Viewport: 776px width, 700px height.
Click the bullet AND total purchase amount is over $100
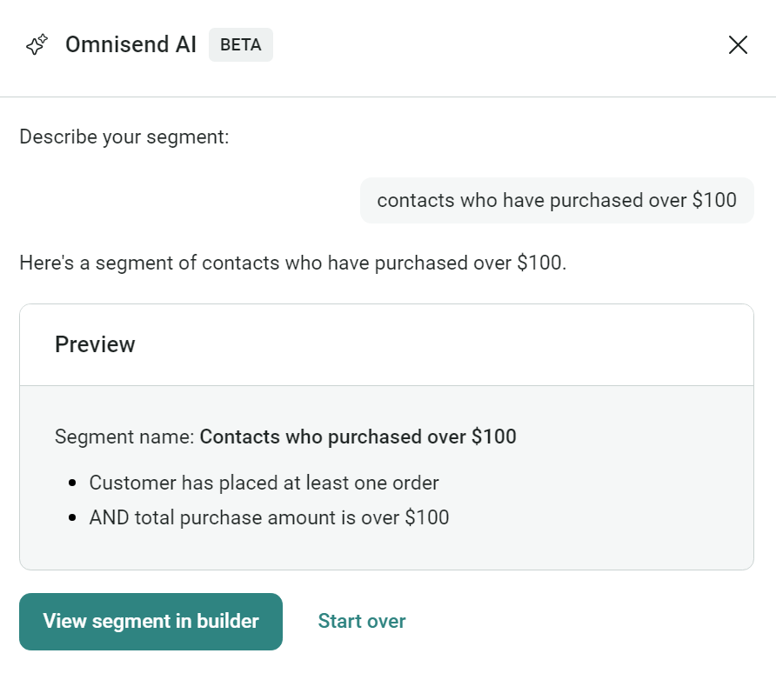tap(269, 517)
